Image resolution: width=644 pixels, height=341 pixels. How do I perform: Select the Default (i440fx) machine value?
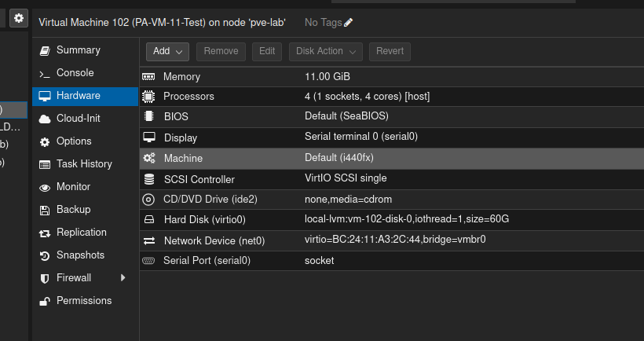coord(339,158)
